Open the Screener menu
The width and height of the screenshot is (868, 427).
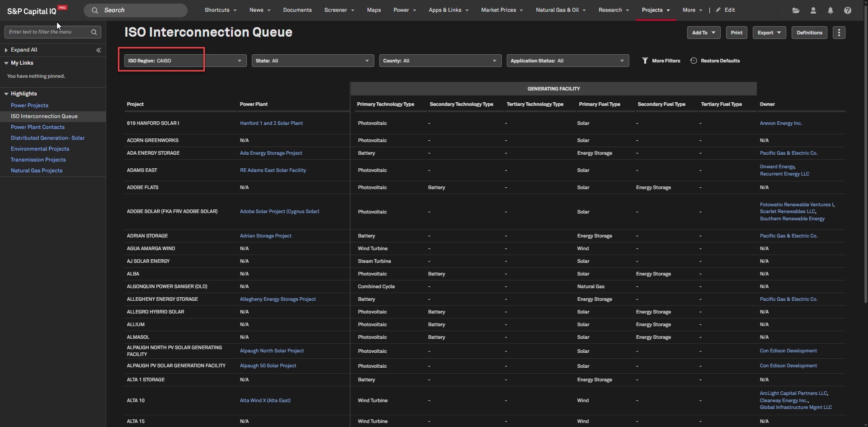click(x=339, y=10)
